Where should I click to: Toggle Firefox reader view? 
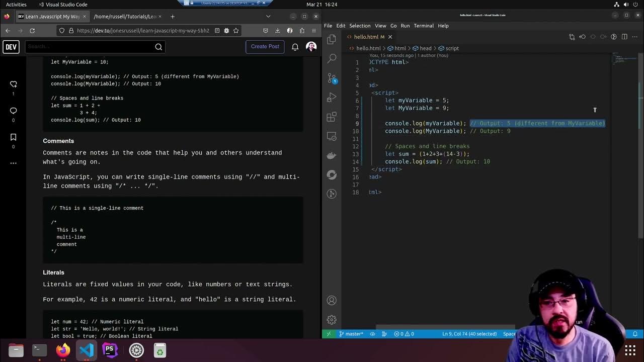pos(217,31)
